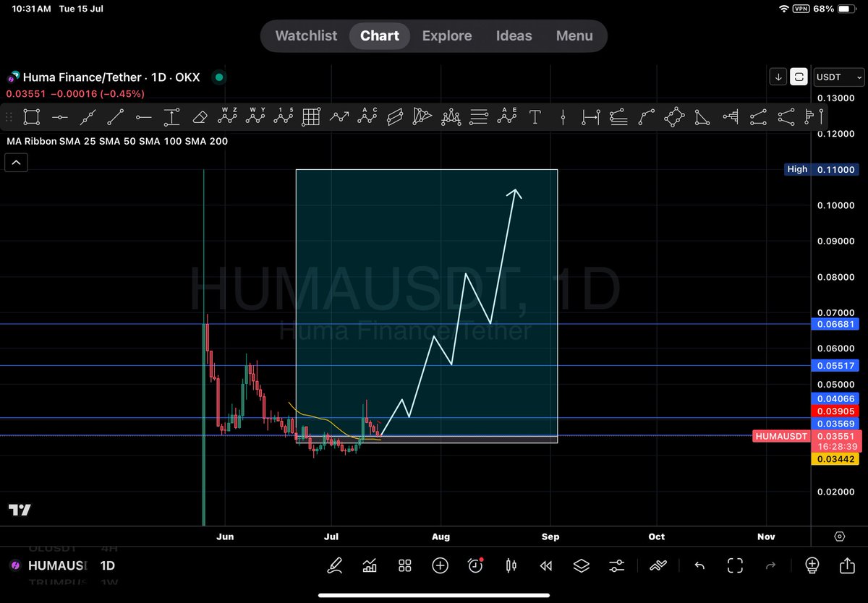Tap the plus circle add button

[440, 565]
